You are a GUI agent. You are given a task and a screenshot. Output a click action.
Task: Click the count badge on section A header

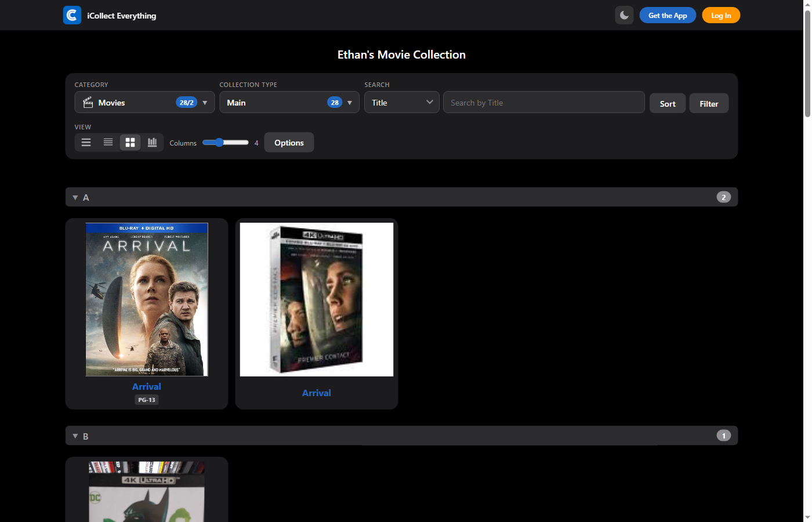(x=723, y=197)
